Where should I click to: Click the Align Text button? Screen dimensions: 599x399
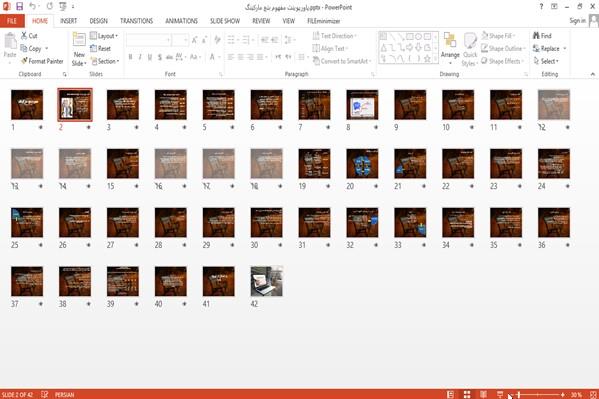(329, 49)
